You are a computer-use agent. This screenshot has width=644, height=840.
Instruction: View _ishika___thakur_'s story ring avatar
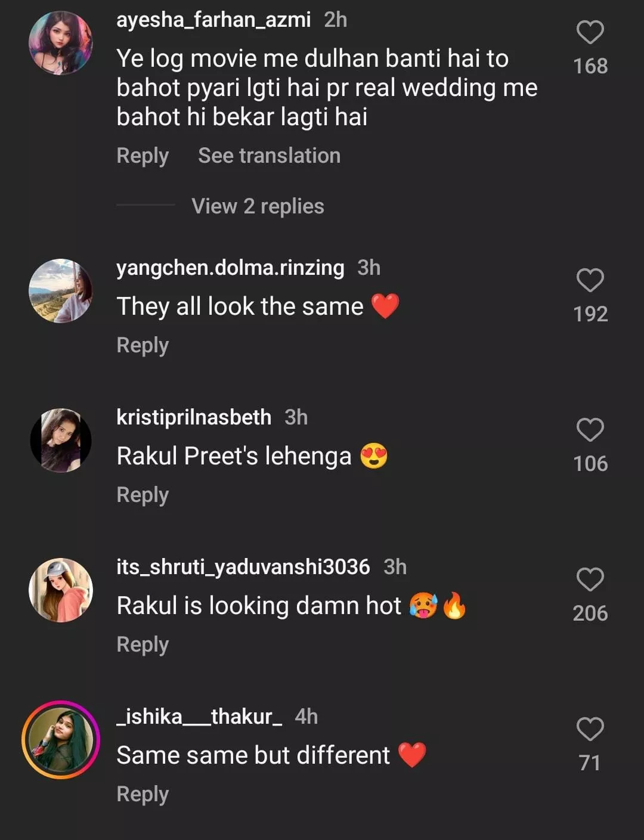(61, 740)
